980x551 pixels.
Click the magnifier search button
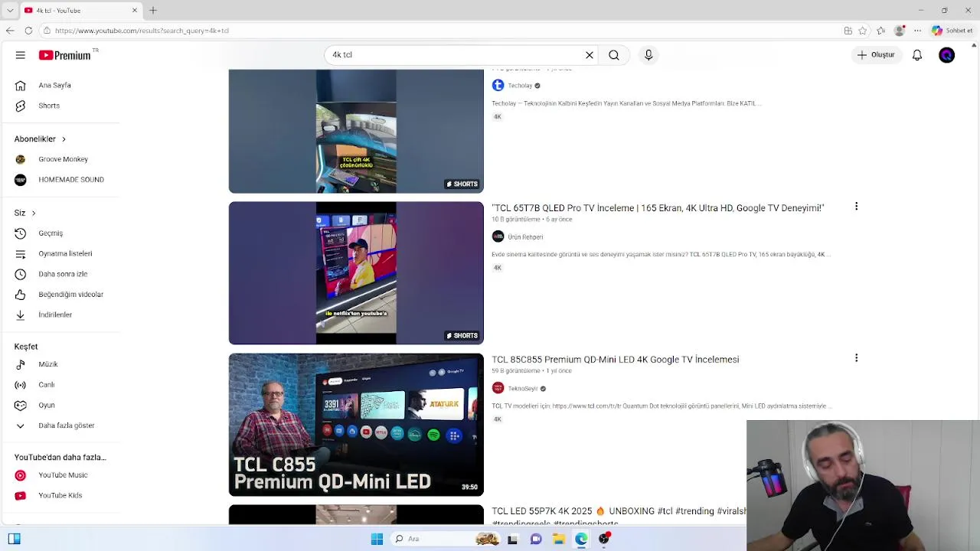(x=614, y=55)
